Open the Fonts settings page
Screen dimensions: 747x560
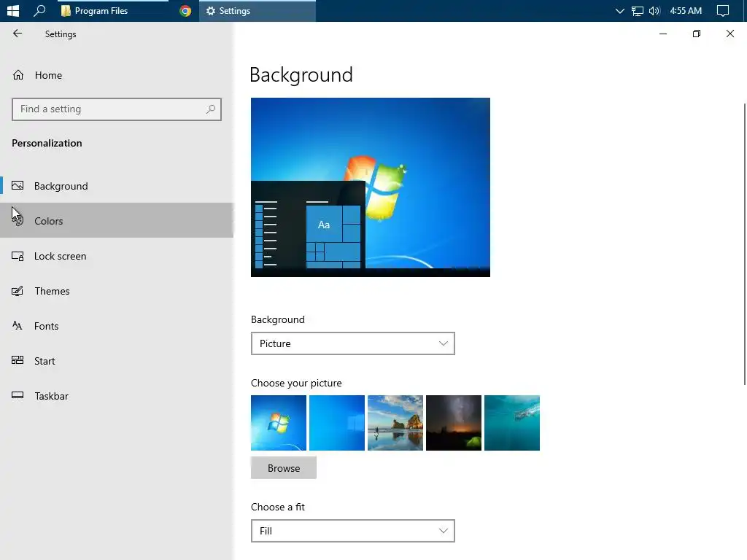pos(117,326)
